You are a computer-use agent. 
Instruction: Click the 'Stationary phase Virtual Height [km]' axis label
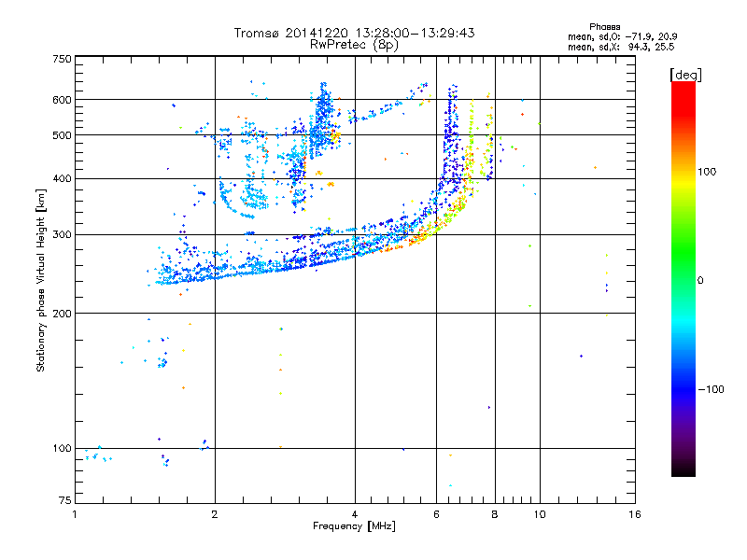click(x=41, y=280)
